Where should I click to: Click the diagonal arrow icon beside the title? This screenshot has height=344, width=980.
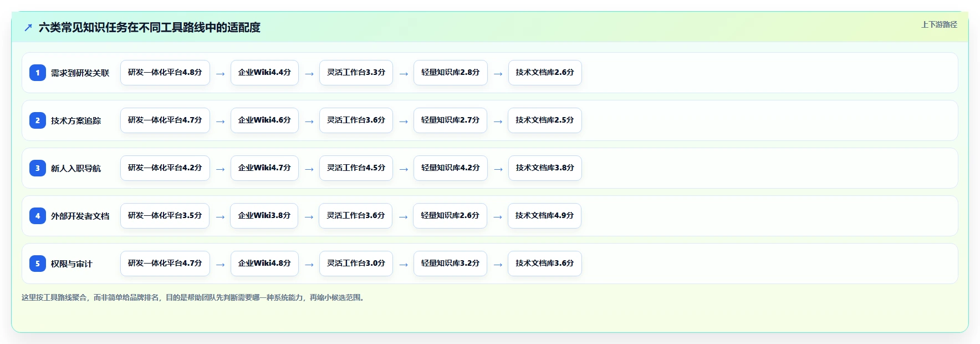pyautogui.click(x=28, y=27)
